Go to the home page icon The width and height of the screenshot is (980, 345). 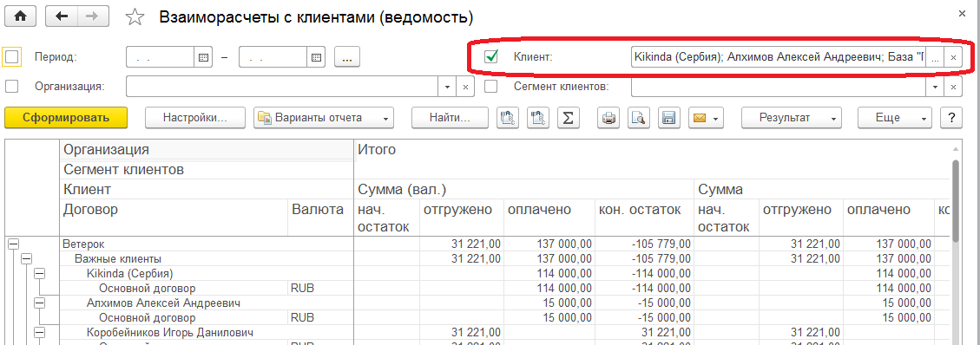pyautogui.click(x=21, y=16)
